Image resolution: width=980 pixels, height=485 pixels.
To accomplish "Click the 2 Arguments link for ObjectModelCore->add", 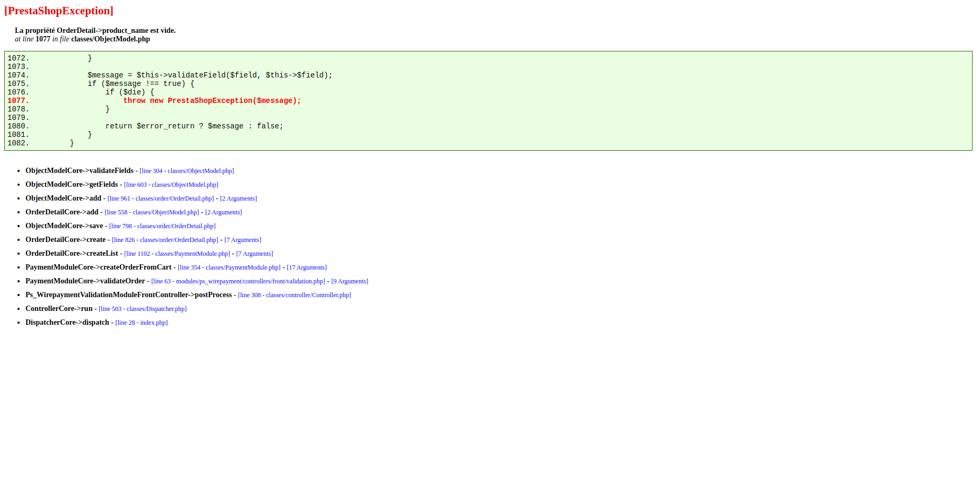I will (238, 198).
